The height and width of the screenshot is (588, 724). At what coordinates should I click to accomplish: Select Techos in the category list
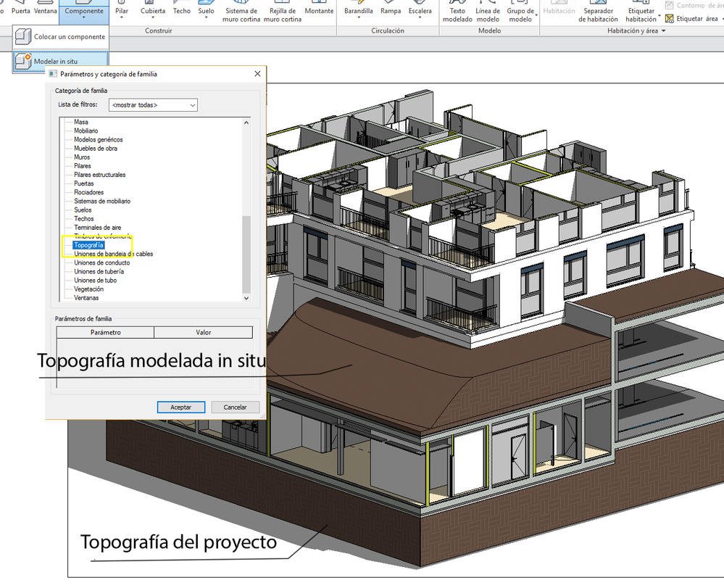click(83, 218)
